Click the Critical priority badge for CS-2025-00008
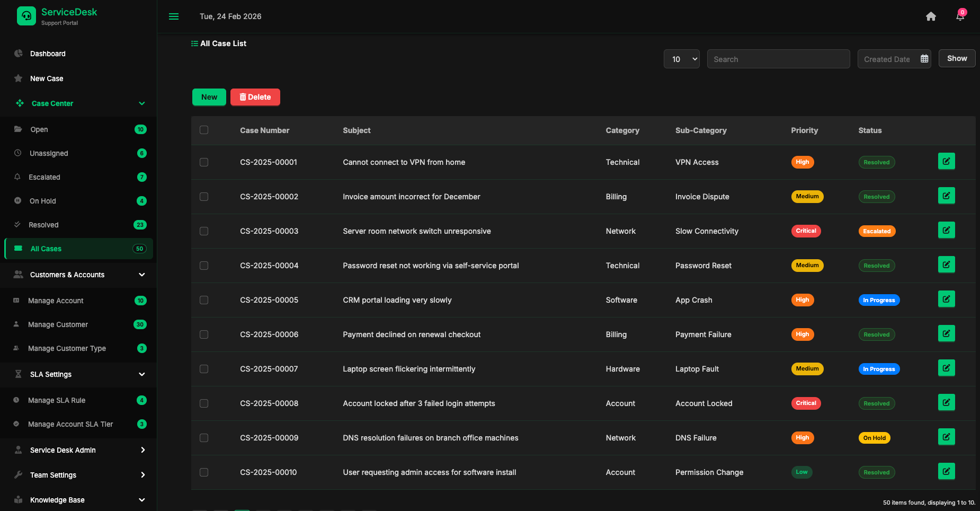This screenshot has width=980, height=511. tap(806, 403)
